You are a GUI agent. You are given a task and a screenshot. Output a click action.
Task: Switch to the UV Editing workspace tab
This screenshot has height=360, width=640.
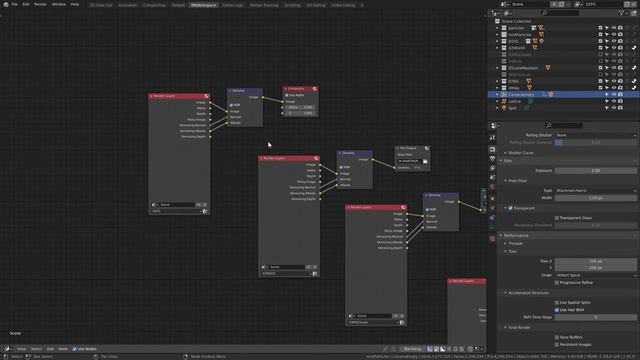(x=316, y=5)
